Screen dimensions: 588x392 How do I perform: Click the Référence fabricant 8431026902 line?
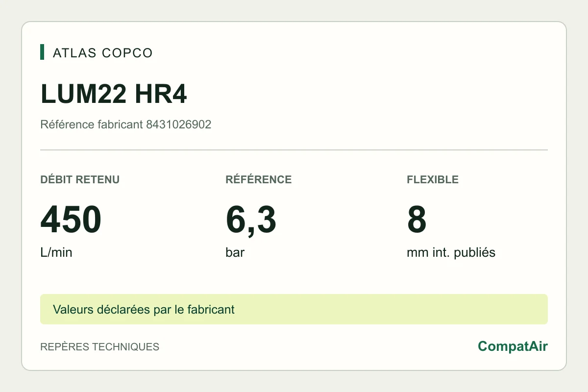[125, 124]
